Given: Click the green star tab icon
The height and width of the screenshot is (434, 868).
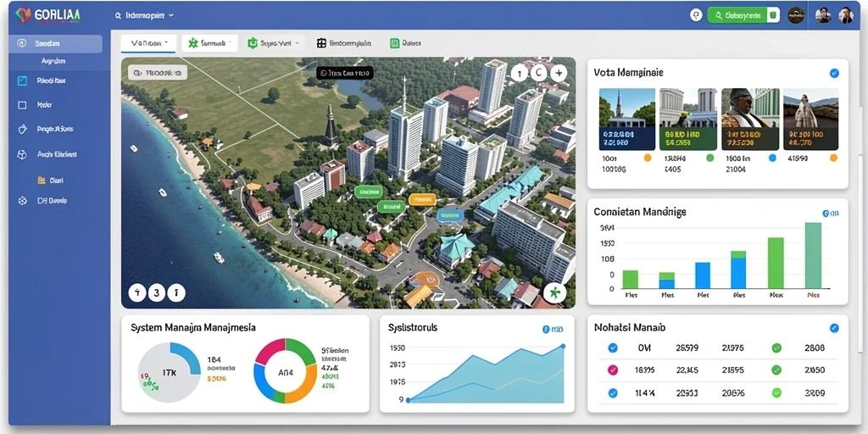Looking at the screenshot, I should 192,43.
